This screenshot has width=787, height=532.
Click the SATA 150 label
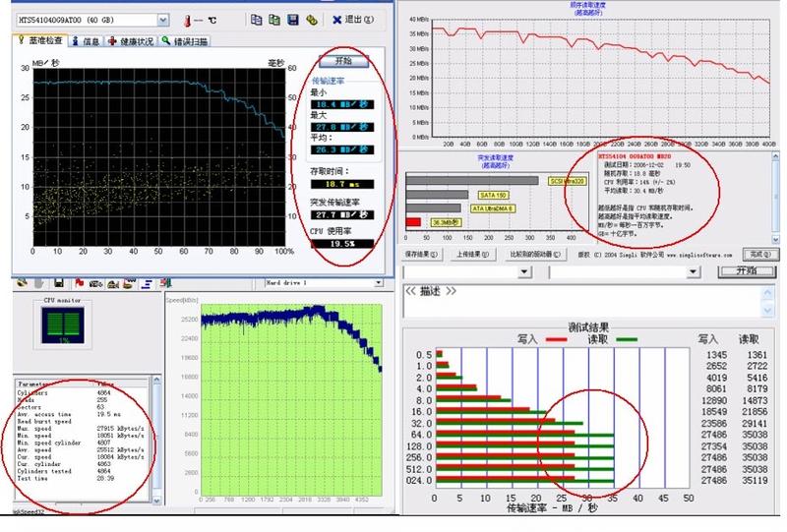(494, 195)
